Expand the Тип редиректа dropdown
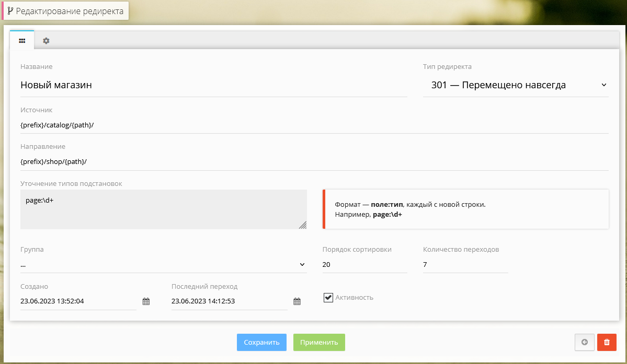The width and height of the screenshot is (627, 364). pyautogui.click(x=515, y=85)
